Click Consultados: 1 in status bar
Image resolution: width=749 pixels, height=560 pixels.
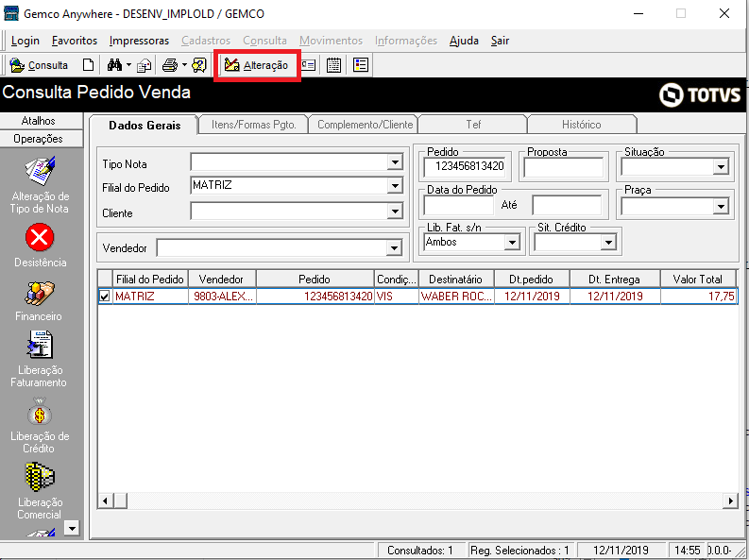coord(420,551)
